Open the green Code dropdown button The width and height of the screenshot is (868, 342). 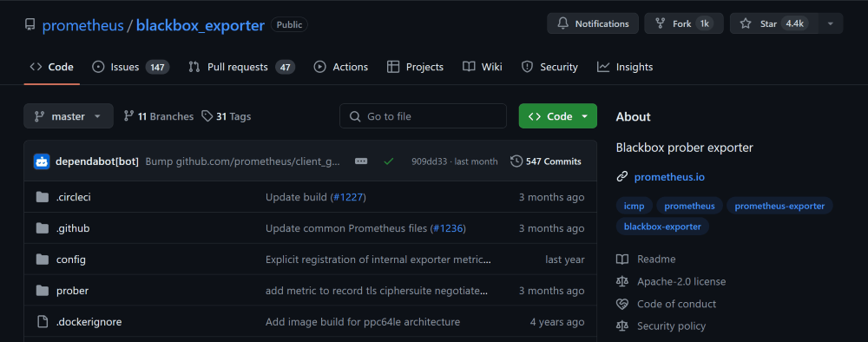(x=558, y=116)
